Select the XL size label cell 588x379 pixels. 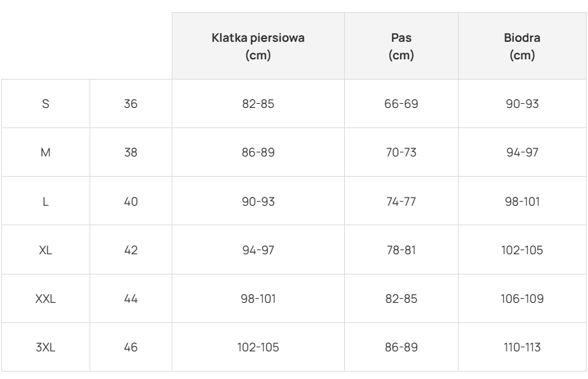click(46, 250)
